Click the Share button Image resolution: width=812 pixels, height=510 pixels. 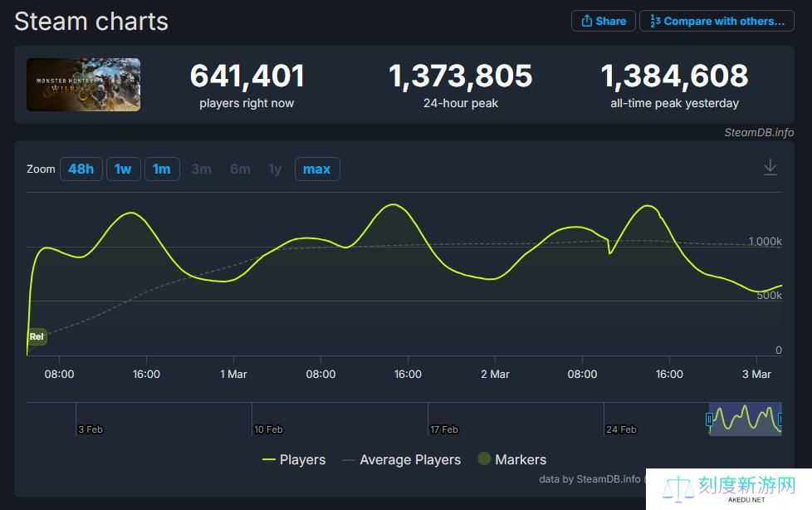point(604,22)
